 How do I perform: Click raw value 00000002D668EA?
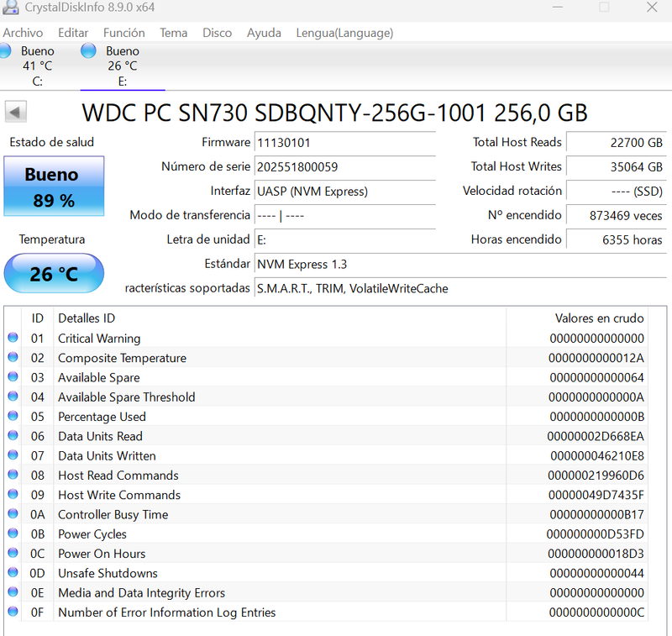(x=596, y=436)
